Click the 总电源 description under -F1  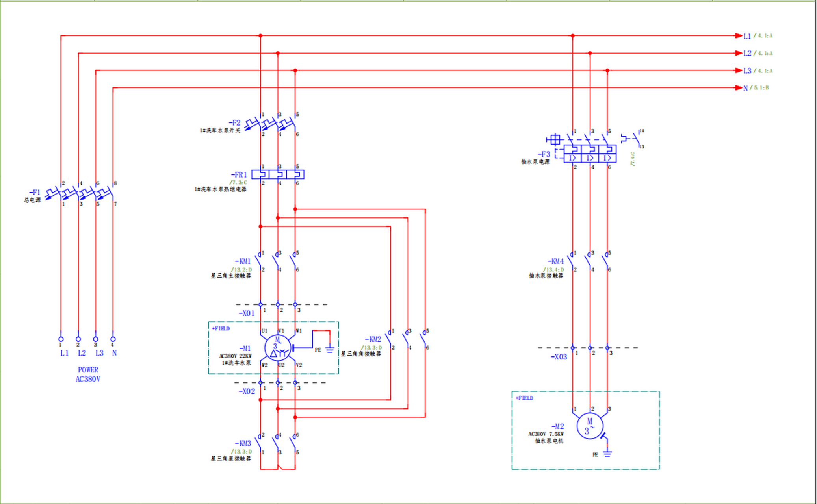[32, 200]
